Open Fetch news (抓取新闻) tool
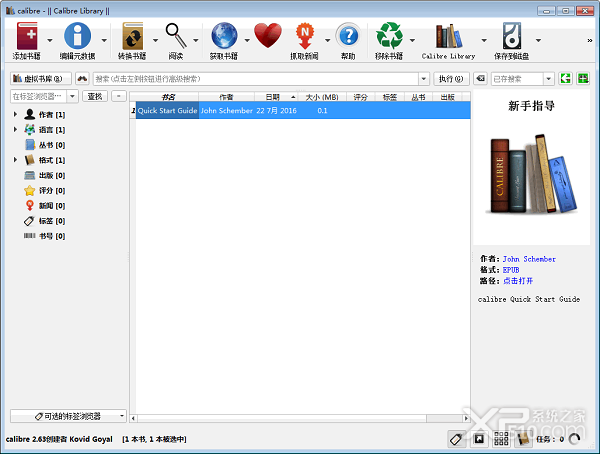Screen dimensions: 600x454 click(x=305, y=36)
